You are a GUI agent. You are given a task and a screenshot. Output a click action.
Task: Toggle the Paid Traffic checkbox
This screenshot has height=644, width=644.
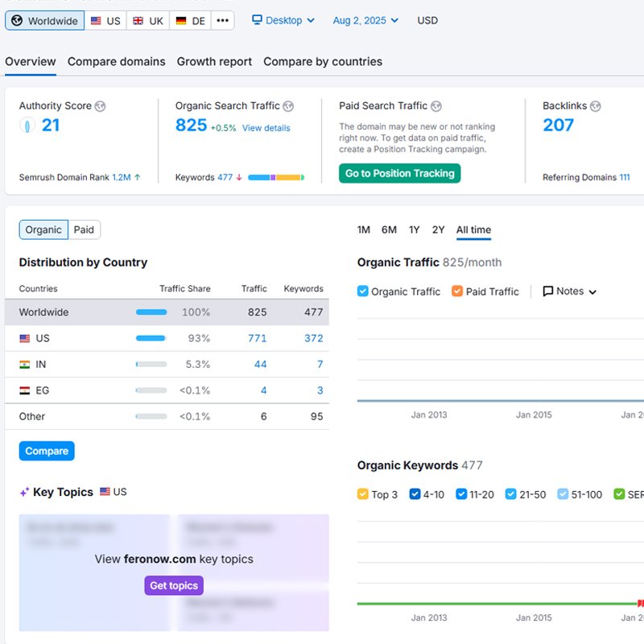(457, 291)
